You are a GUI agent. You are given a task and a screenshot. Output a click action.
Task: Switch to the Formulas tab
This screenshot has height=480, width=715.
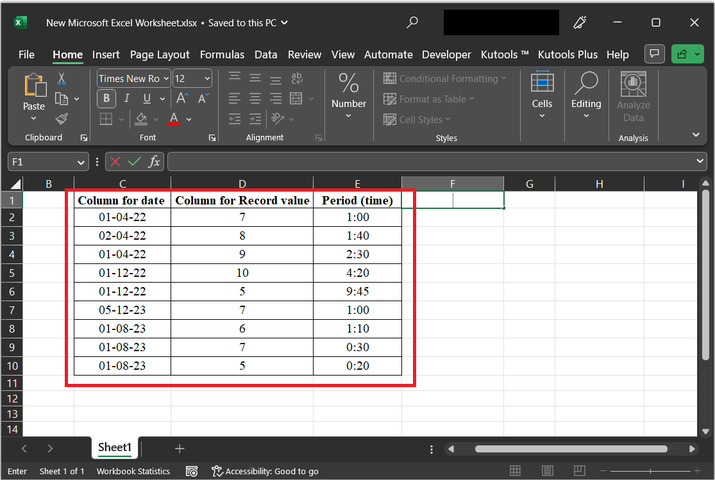click(221, 54)
